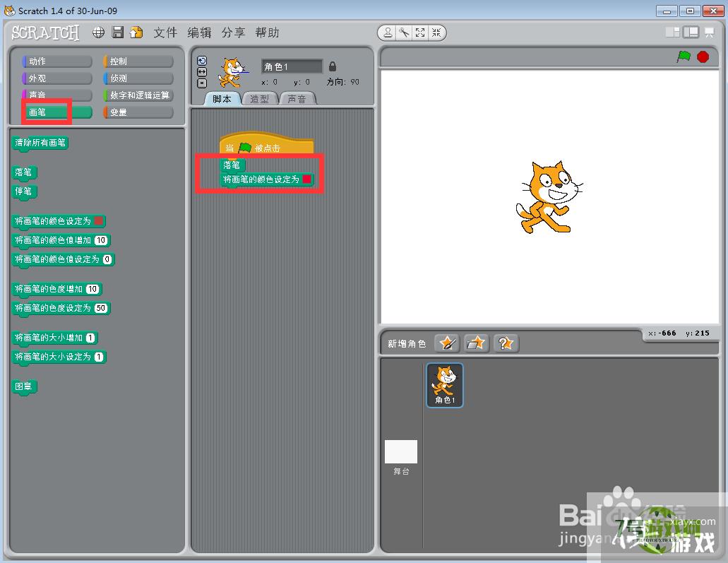Select the 画笔 block category
The height and width of the screenshot is (563, 728).
coord(57,112)
